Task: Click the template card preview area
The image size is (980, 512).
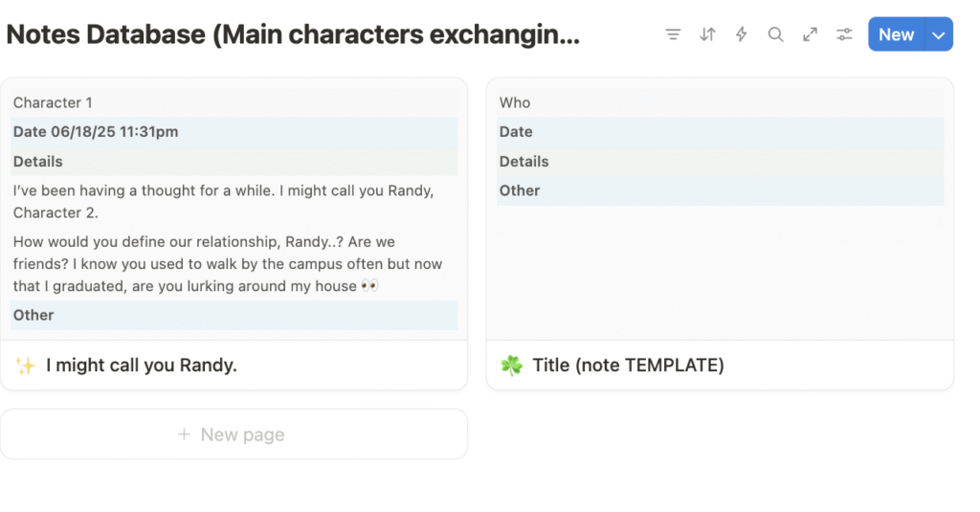Action: click(x=720, y=209)
